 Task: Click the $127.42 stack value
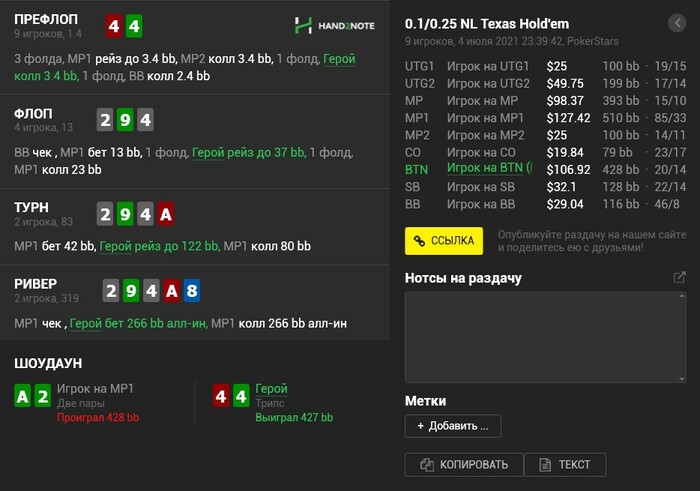(x=568, y=118)
